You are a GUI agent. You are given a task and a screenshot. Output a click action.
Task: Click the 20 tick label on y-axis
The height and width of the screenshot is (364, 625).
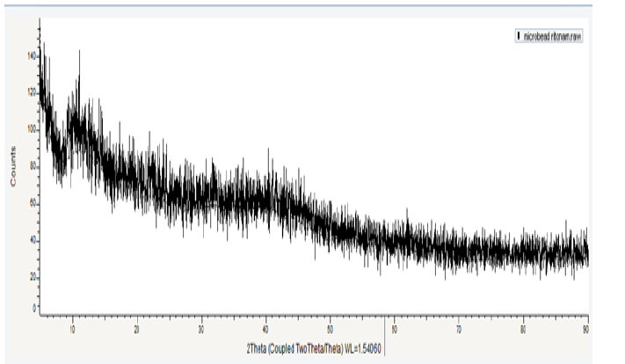[33, 276]
